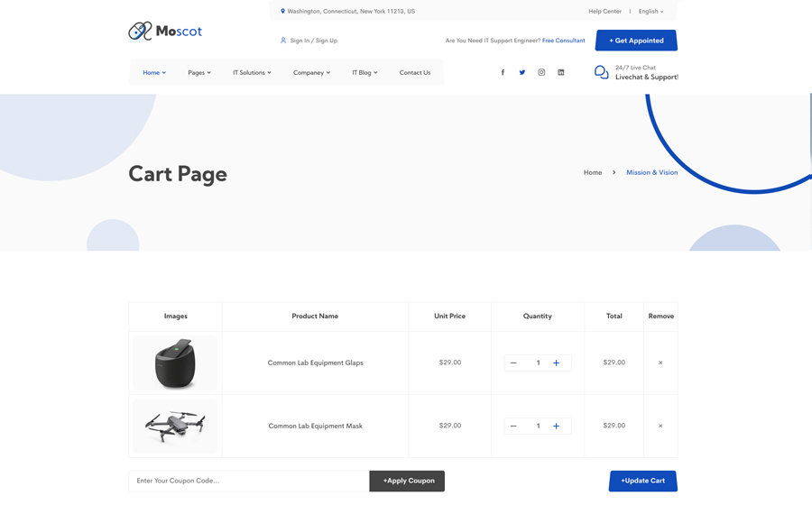This screenshot has width=812, height=514.
Task: Increase quantity of Common Lab Equipment Glaps
Action: coord(557,363)
